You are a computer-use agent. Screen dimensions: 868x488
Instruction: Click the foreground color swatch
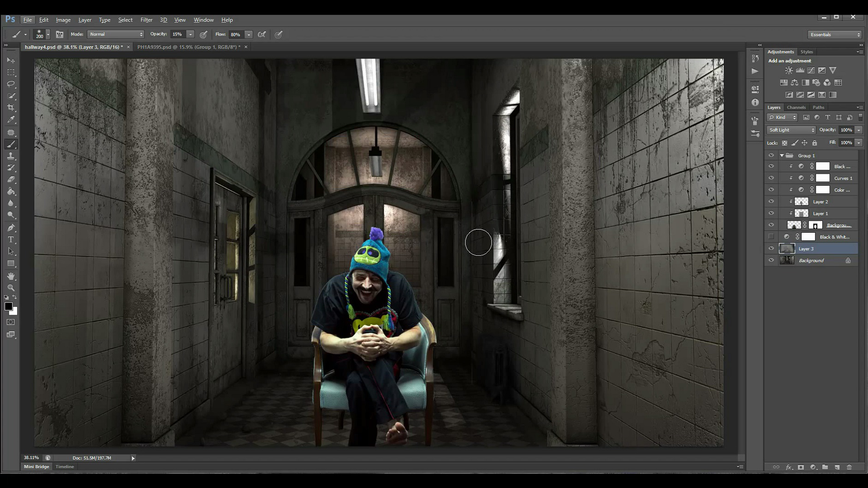pos(8,307)
